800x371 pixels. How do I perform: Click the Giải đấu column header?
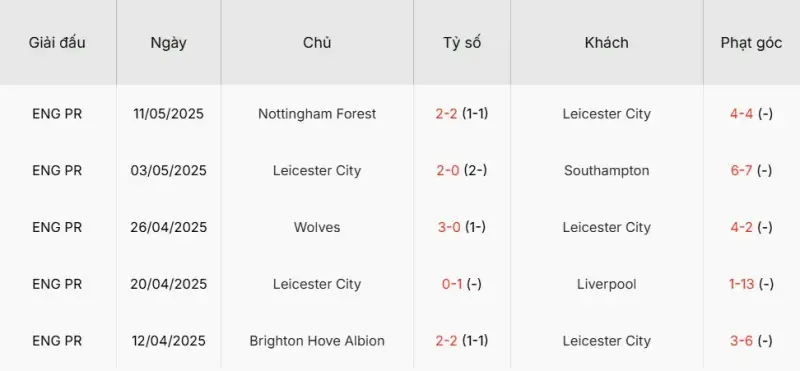click(57, 43)
